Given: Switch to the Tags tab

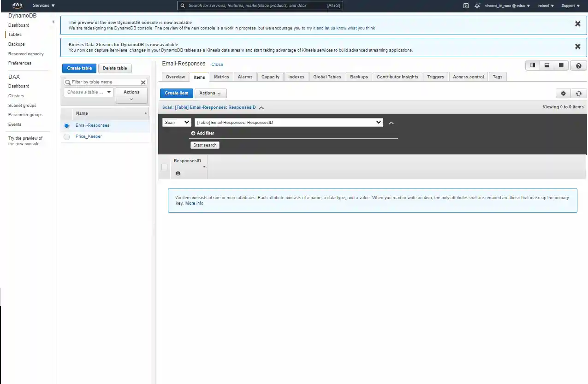Looking at the screenshot, I should point(498,77).
